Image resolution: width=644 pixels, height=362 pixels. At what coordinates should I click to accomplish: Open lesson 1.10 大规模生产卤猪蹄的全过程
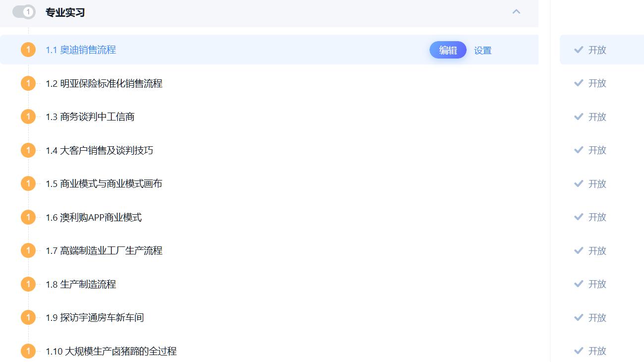pos(111,351)
